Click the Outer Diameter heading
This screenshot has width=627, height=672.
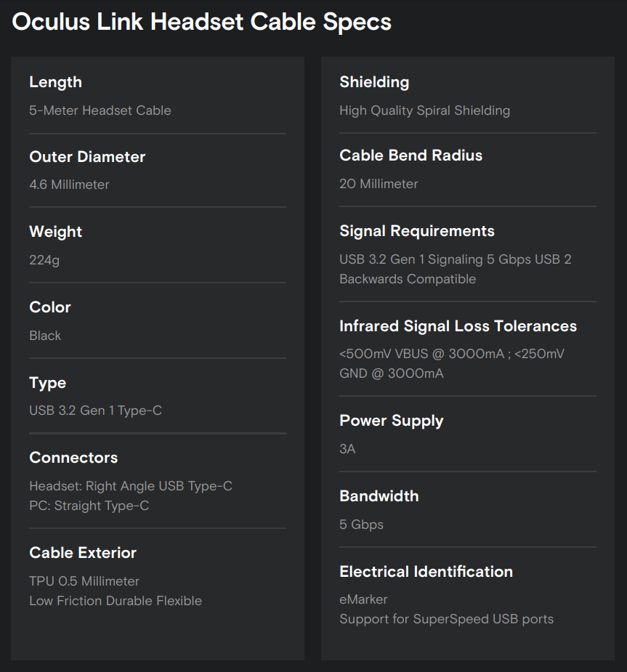click(x=87, y=157)
